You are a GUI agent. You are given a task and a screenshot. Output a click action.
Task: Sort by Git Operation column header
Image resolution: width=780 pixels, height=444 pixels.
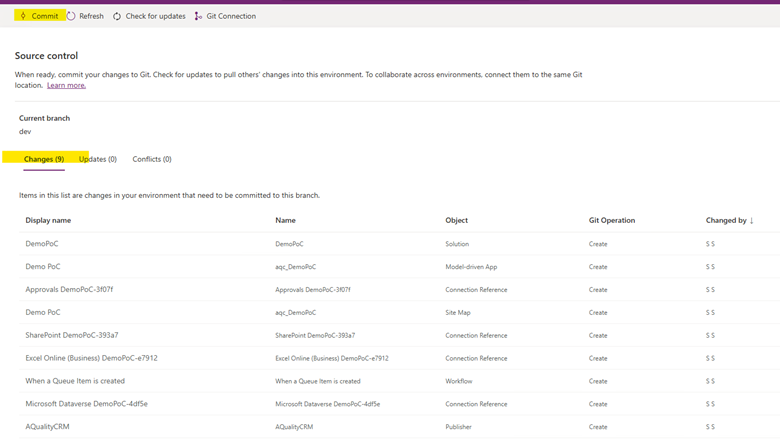click(x=612, y=220)
